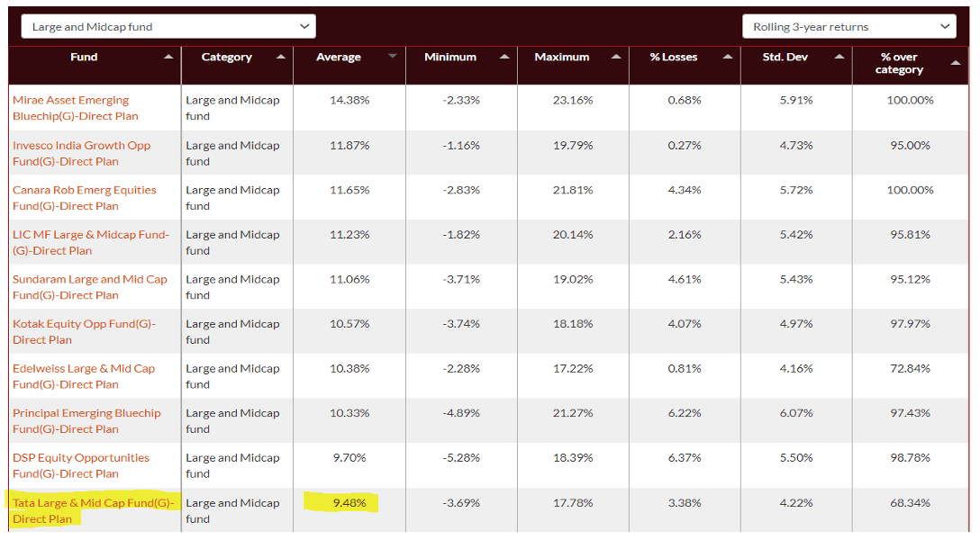The image size is (980, 540).
Task: Select Tata maximum value 17.78%
Action: pos(573,502)
